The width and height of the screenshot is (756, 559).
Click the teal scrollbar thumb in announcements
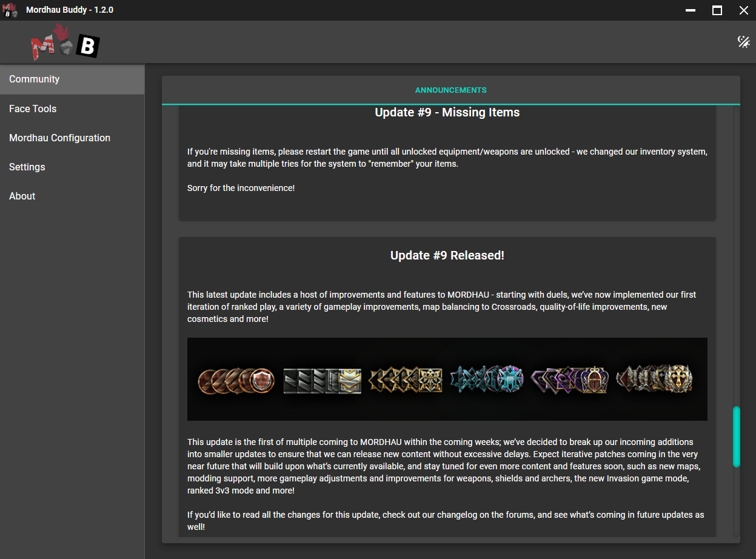pos(737,437)
